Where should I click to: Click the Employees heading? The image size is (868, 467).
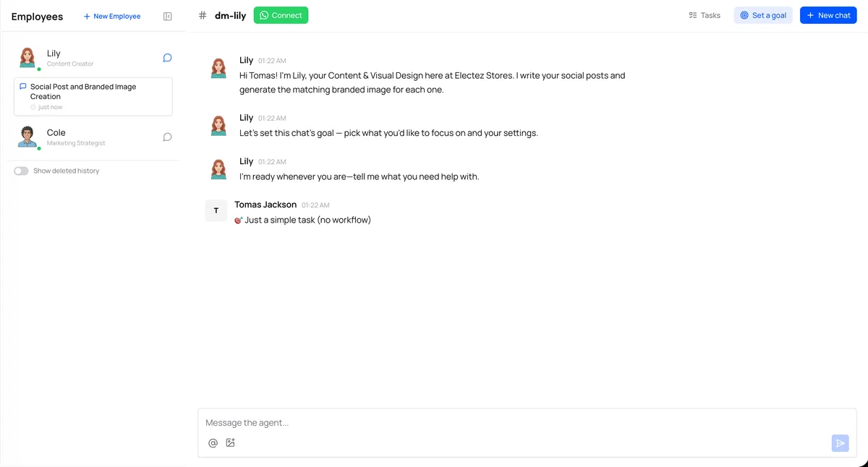point(37,17)
